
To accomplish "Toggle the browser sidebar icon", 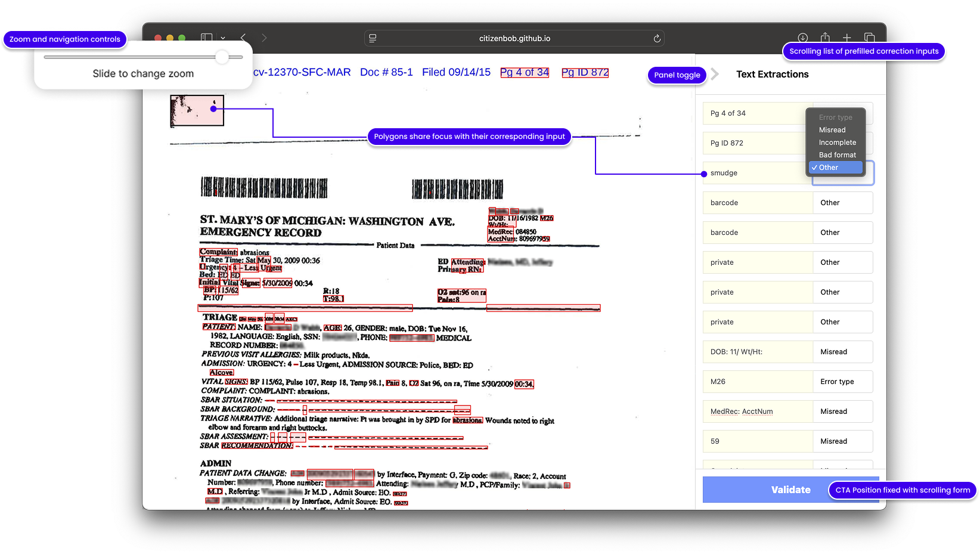I will (x=206, y=38).
